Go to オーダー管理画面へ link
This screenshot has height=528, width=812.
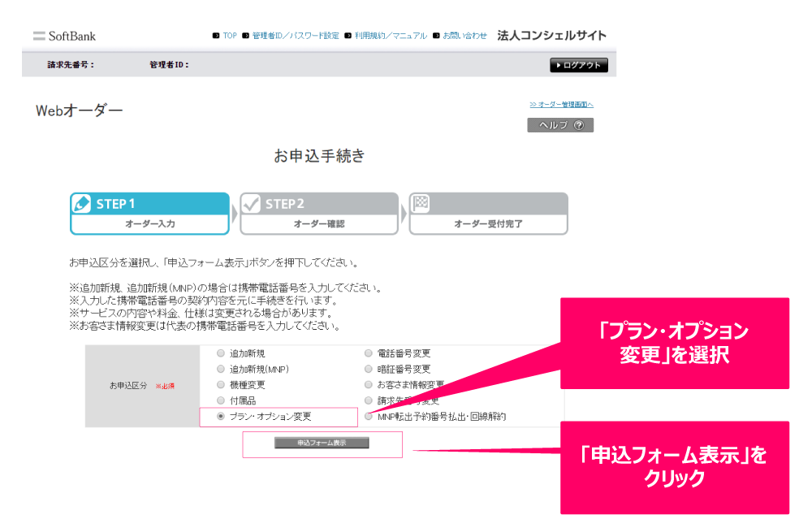click(561, 105)
